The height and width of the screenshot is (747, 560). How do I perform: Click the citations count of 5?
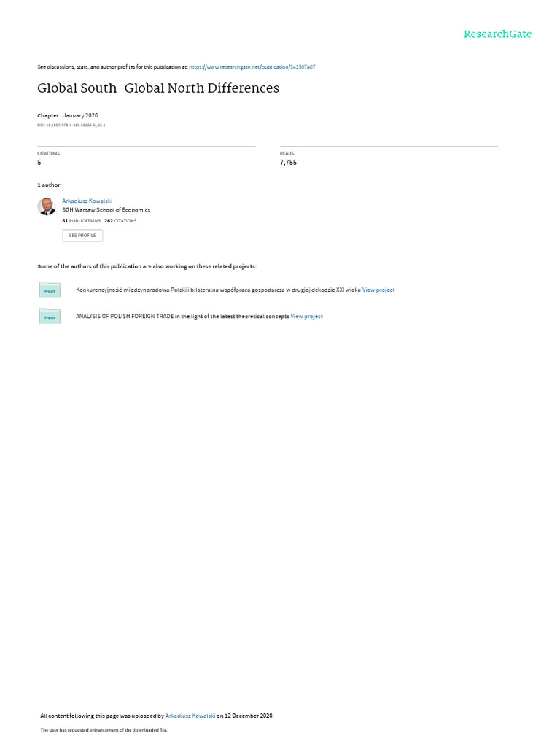[x=39, y=163]
